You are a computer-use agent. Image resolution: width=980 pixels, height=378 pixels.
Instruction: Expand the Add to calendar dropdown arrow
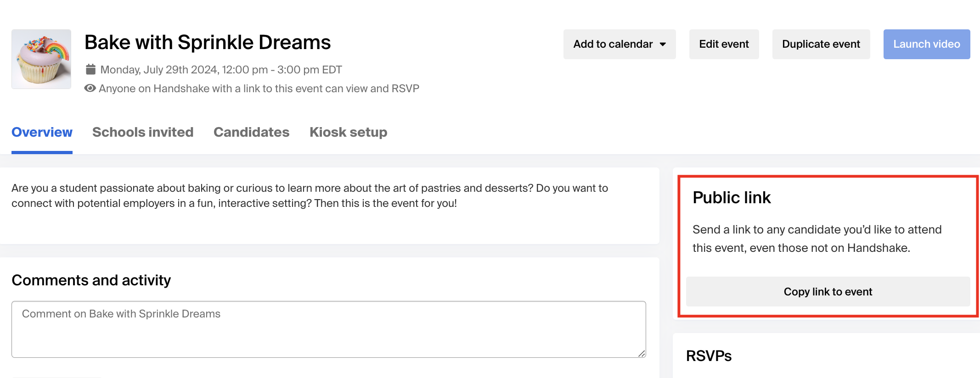coord(663,44)
